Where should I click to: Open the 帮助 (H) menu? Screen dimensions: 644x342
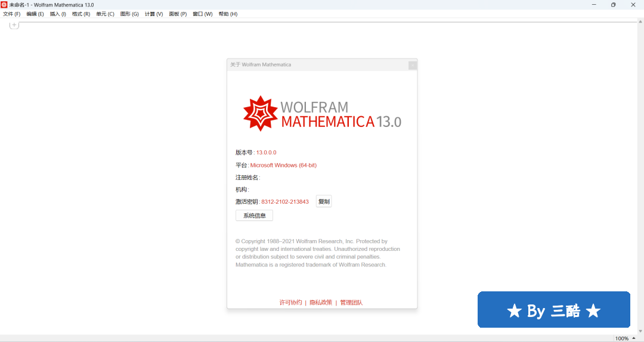[x=228, y=14]
